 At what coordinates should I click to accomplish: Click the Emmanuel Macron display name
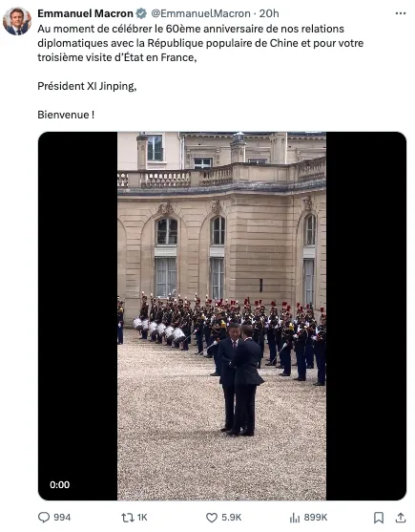[x=85, y=13]
